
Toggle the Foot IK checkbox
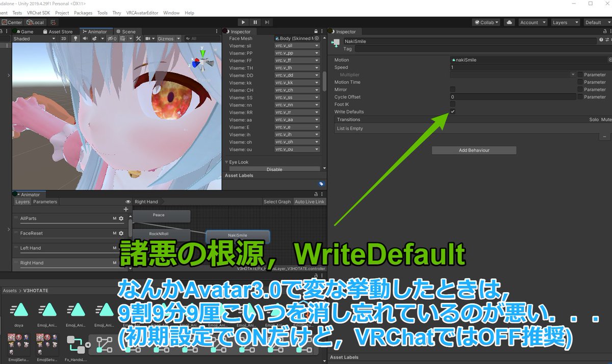tap(452, 104)
